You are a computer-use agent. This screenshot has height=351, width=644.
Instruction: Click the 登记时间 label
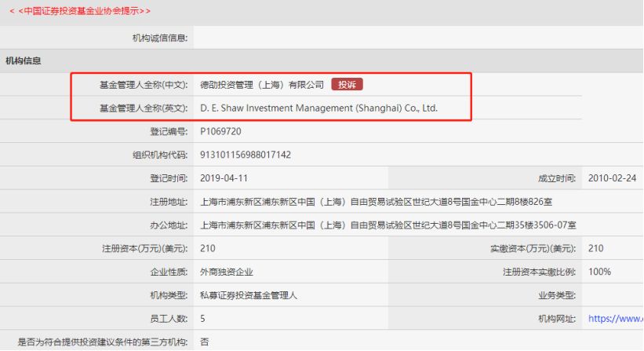click(169, 178)
